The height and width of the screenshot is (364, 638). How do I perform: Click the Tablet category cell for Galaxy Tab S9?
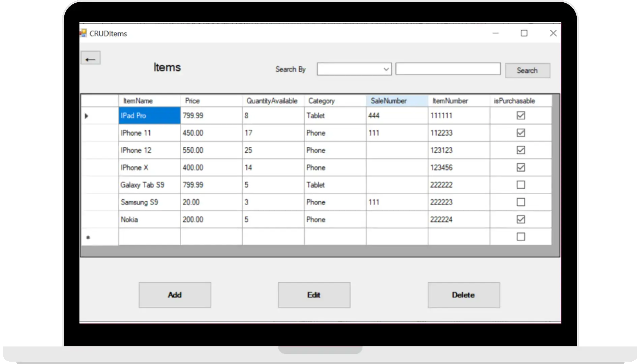click(335, 185)
